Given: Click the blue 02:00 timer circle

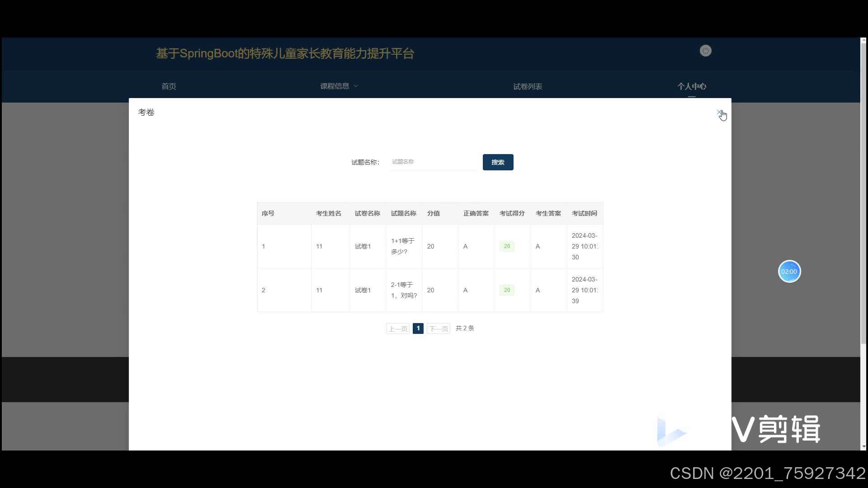Looking at the screenshot, I should click(x=789, y=272).
